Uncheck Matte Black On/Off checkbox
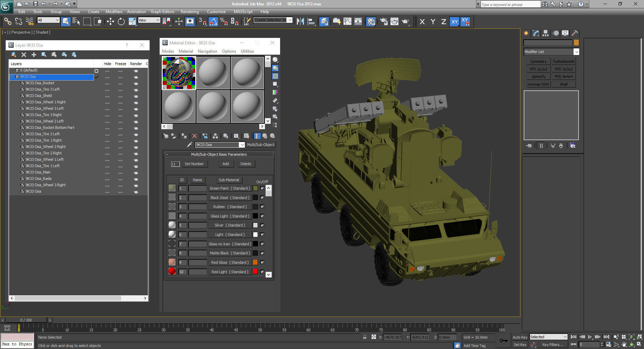Screen dimensions: 644x349 point(262,253)
